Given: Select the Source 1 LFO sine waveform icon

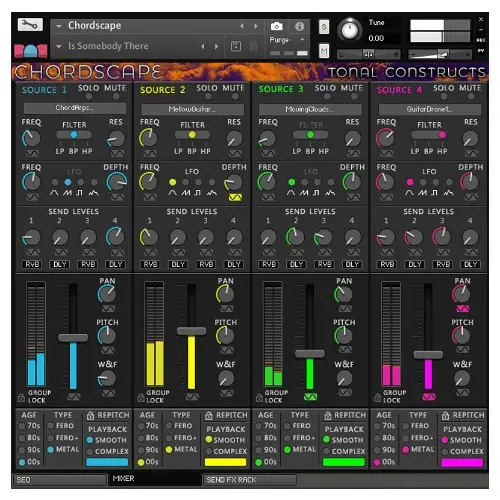Looking at the screenshot, I should tap(54, 193).
